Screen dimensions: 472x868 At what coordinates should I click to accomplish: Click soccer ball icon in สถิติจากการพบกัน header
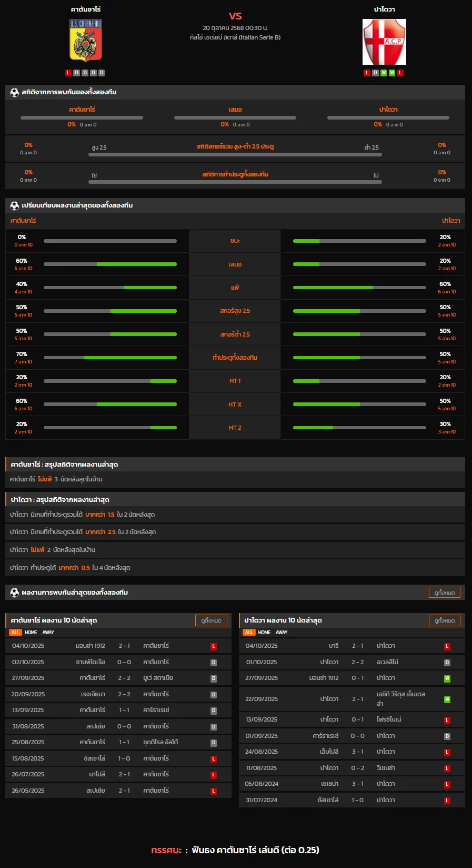(15, 92)
